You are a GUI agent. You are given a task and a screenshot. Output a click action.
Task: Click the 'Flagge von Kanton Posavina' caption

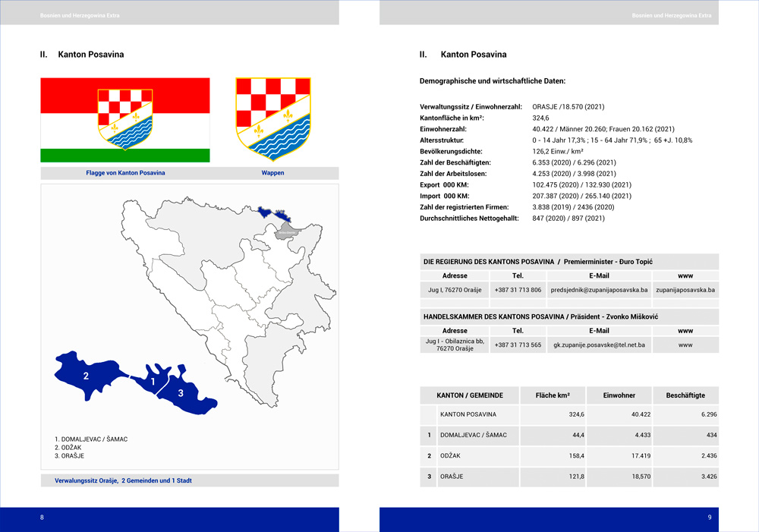click(x=125, y=173)
